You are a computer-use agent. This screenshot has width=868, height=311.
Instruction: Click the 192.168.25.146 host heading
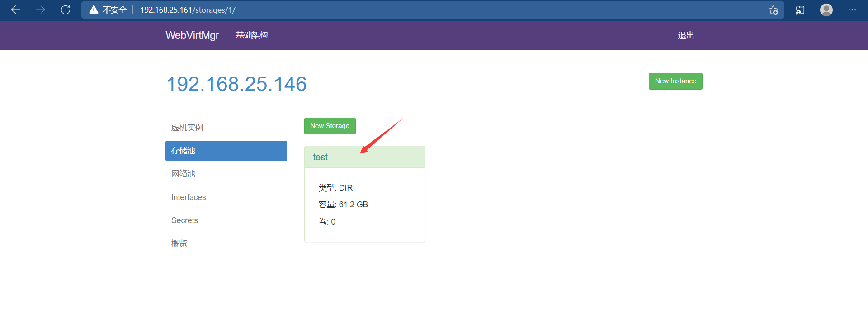pyautogui.click(x=236, y=84)
